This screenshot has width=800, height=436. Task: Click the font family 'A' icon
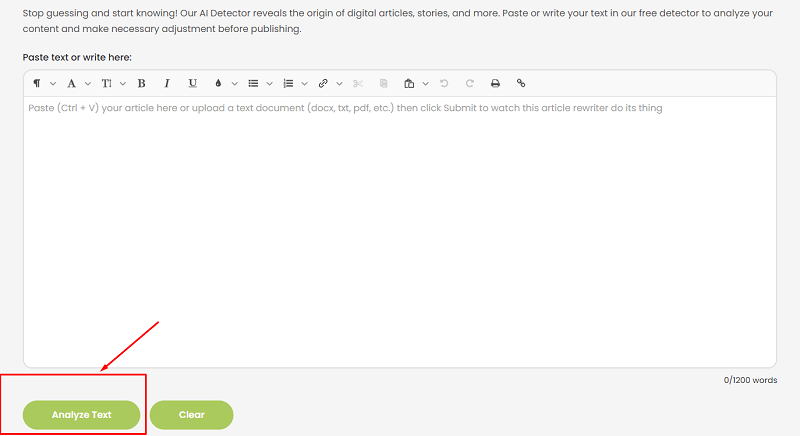pos(71,83)
